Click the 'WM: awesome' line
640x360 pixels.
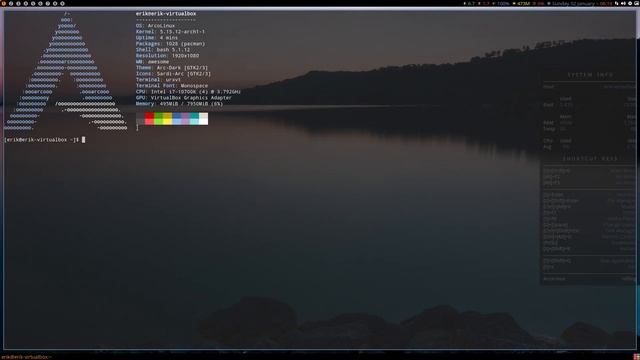(152, 62)
